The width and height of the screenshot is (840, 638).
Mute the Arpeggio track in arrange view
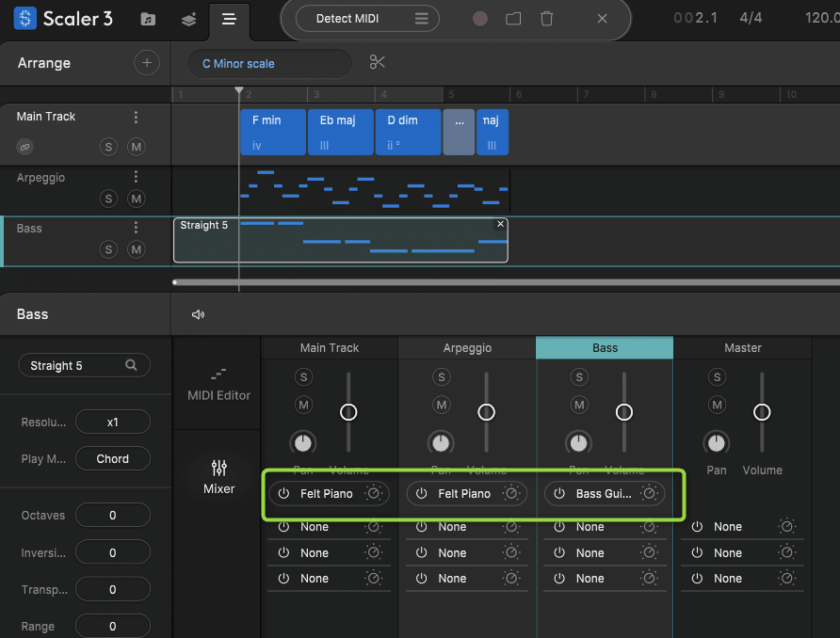(x=137, y=199)
